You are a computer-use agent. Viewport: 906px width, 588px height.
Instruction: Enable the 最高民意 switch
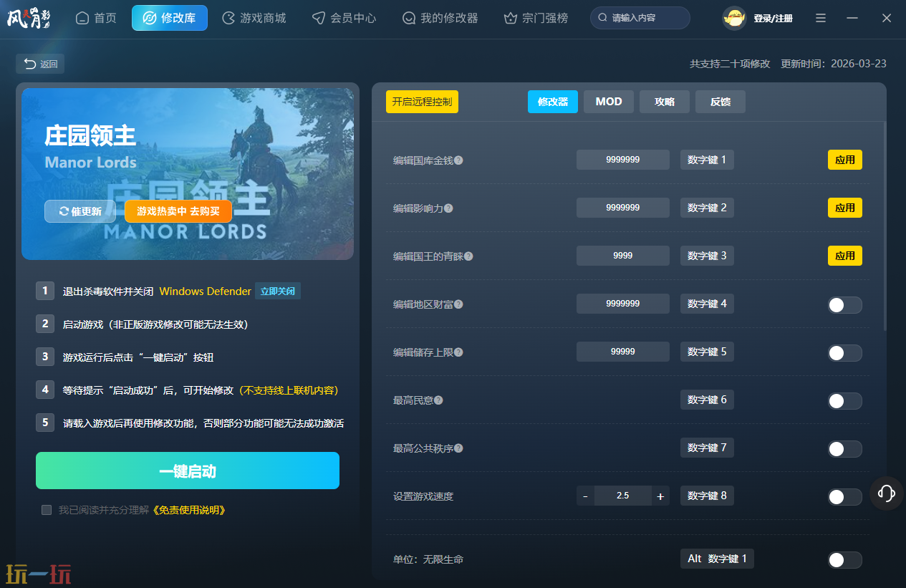click(x=844, y=401)
